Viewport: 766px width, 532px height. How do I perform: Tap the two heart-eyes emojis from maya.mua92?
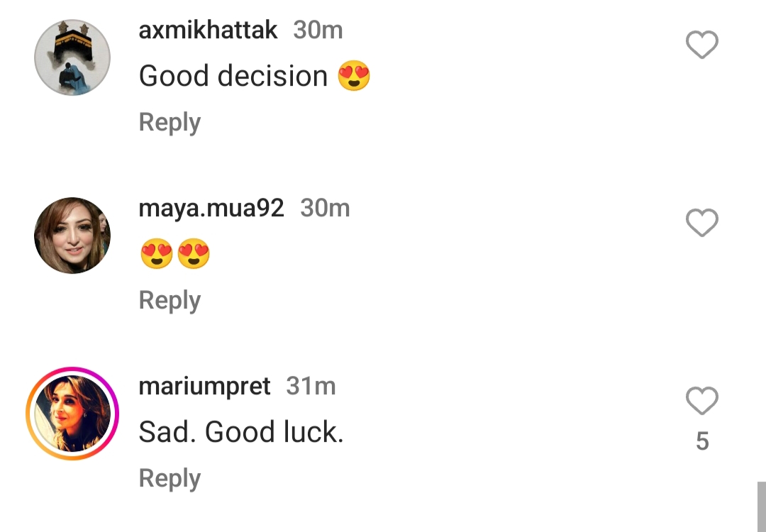point(175,255)
